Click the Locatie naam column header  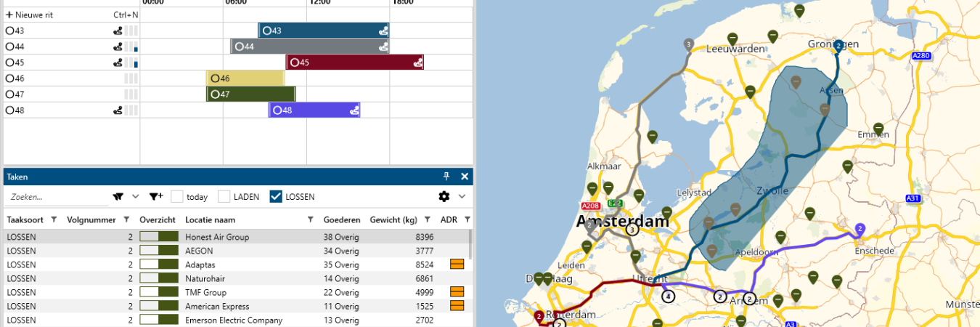tap(210, 219)
